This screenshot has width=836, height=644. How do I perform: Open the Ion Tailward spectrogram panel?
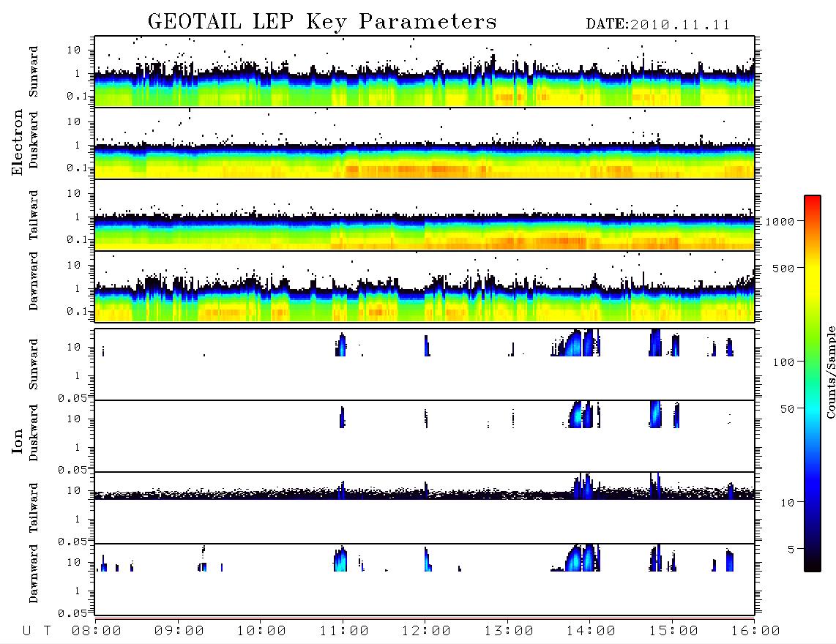click(x=425, y=508)
